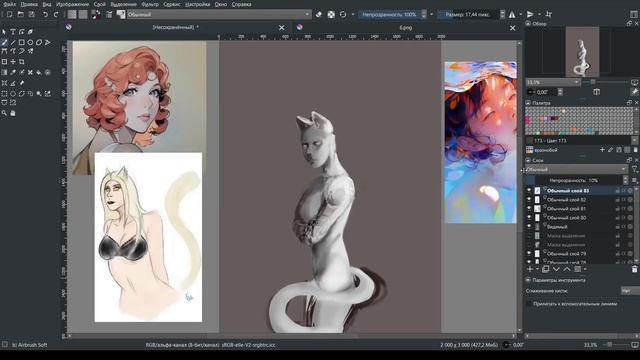Open the palette chooser button
Screen dimensions: 640x360
pyautogui.click(x=529, y=150)
